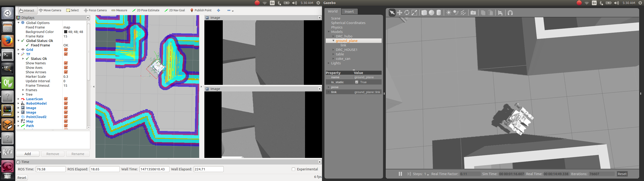Open the Gazebo align tool
644x181 pixels.
click(500, 13)
